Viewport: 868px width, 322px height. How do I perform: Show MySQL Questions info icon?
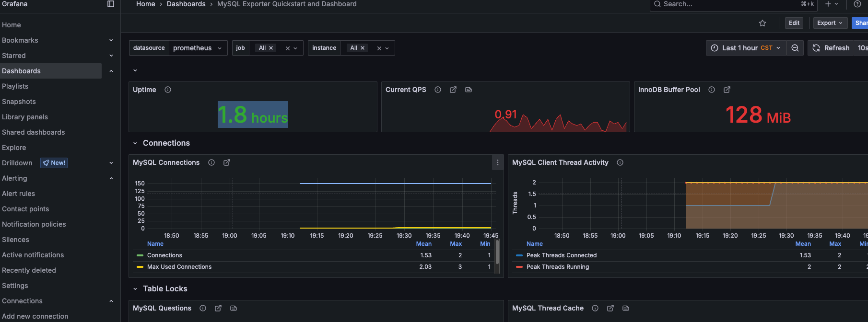203,308
